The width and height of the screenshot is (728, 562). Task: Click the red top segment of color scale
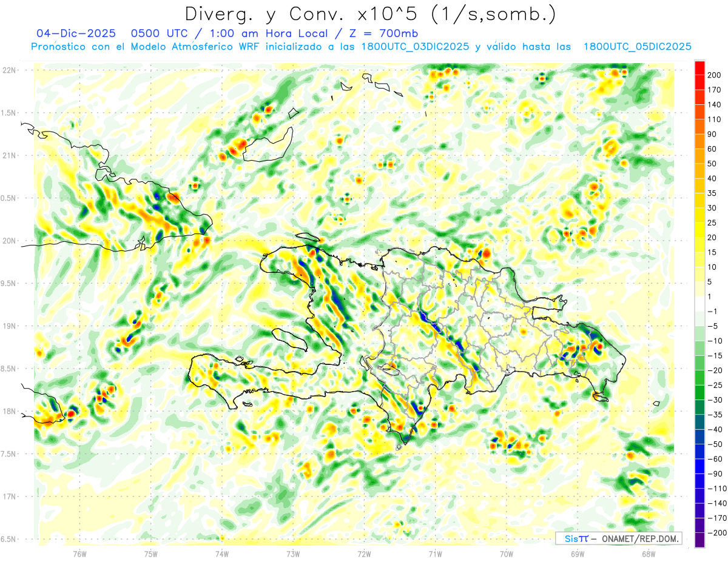699,68
